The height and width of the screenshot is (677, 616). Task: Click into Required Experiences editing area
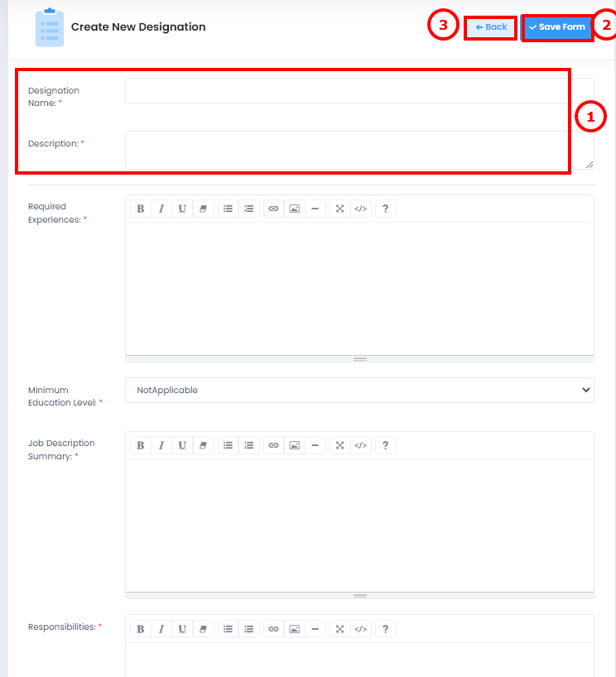click(x=359, y=289)
